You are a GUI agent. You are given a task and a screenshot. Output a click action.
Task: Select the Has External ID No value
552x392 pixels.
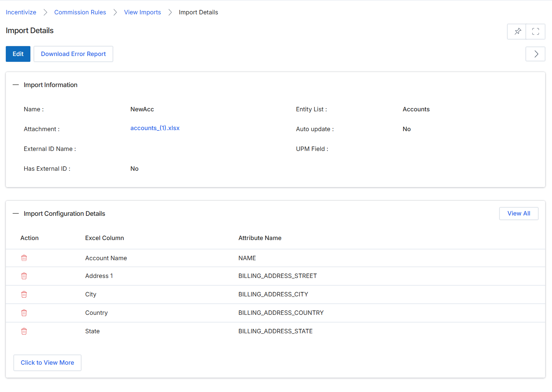[x=135, y=169]
